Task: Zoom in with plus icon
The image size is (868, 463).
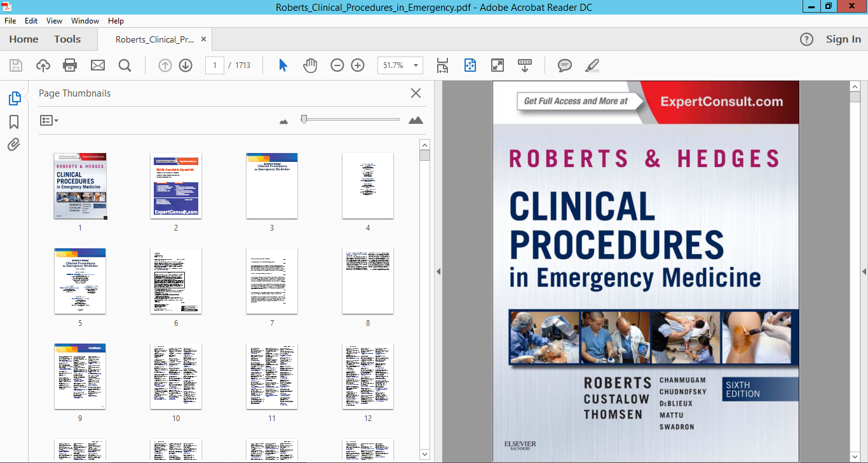Action: click(358, 65)
